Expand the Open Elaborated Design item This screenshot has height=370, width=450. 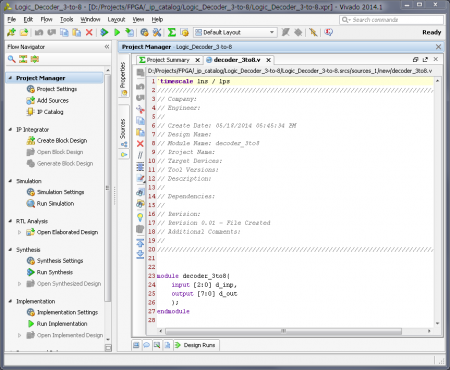pyautogui.click(x=19, y=232)
